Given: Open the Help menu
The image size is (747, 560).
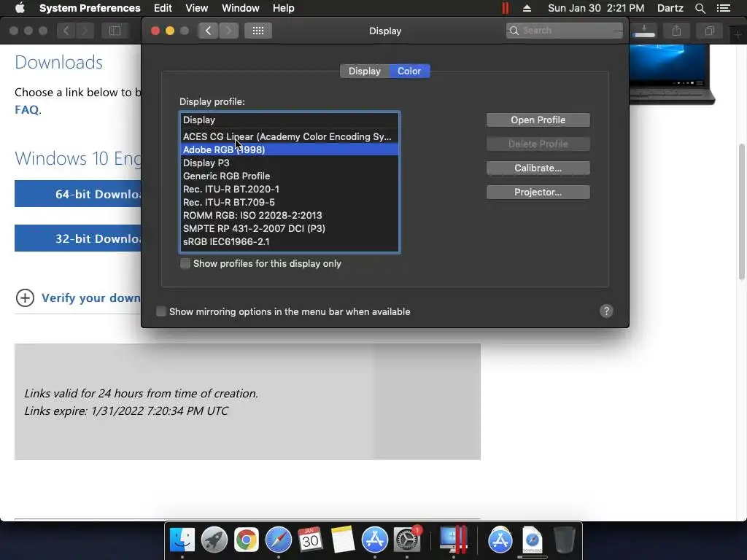Looking at the screenshot, I should (284, 8).
